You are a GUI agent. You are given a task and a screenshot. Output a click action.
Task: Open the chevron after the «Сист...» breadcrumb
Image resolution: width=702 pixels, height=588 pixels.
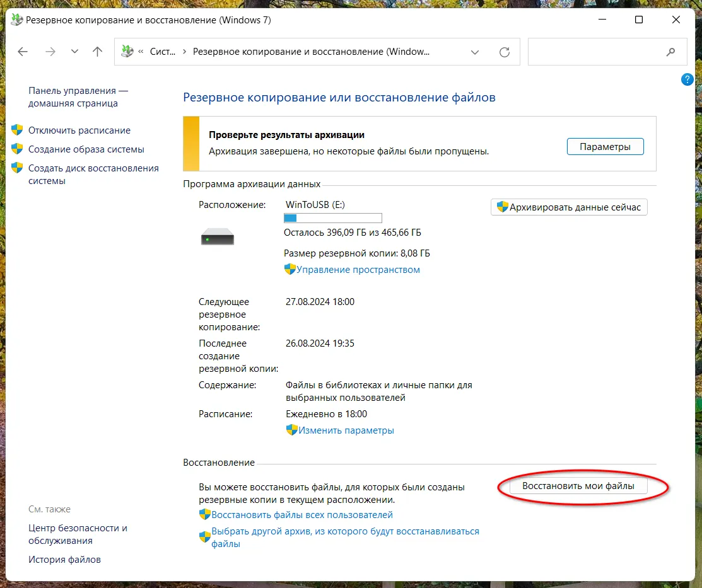[x=184, y=52]
